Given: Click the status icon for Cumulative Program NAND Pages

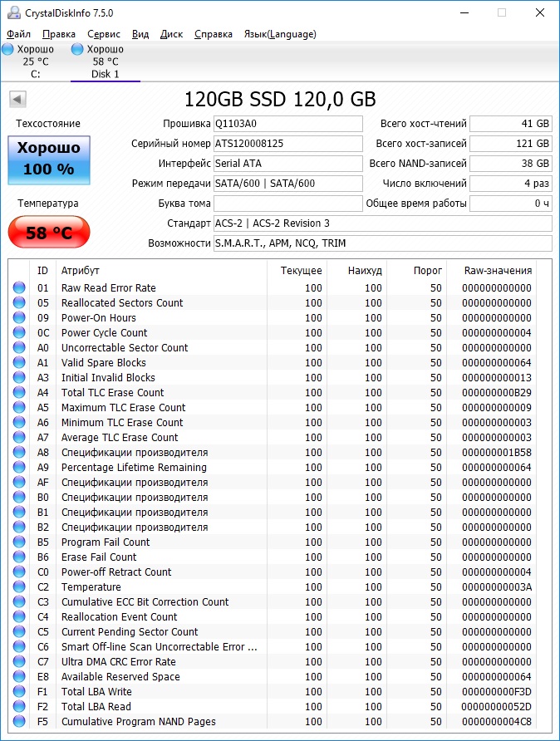Looking at the screenshot, I should [19, 721].
